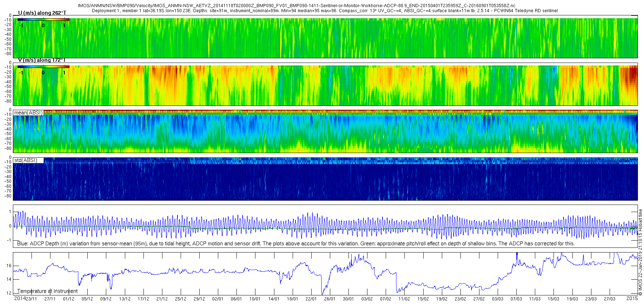Select the 07/03 date tick label
The image size is (644, 304).
516,299
